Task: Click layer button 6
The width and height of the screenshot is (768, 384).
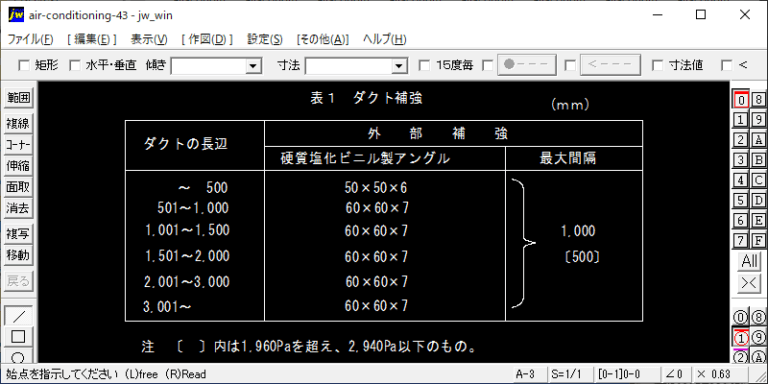Action: point(741,220)
